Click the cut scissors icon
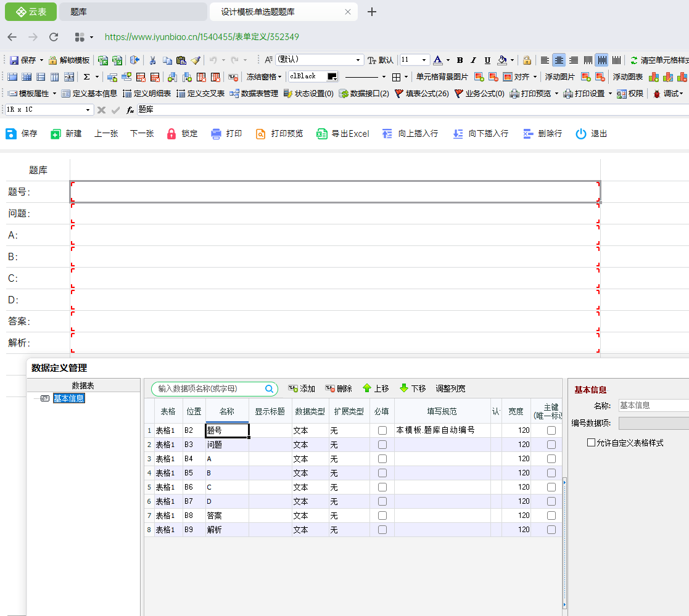 tap(152, 60)
